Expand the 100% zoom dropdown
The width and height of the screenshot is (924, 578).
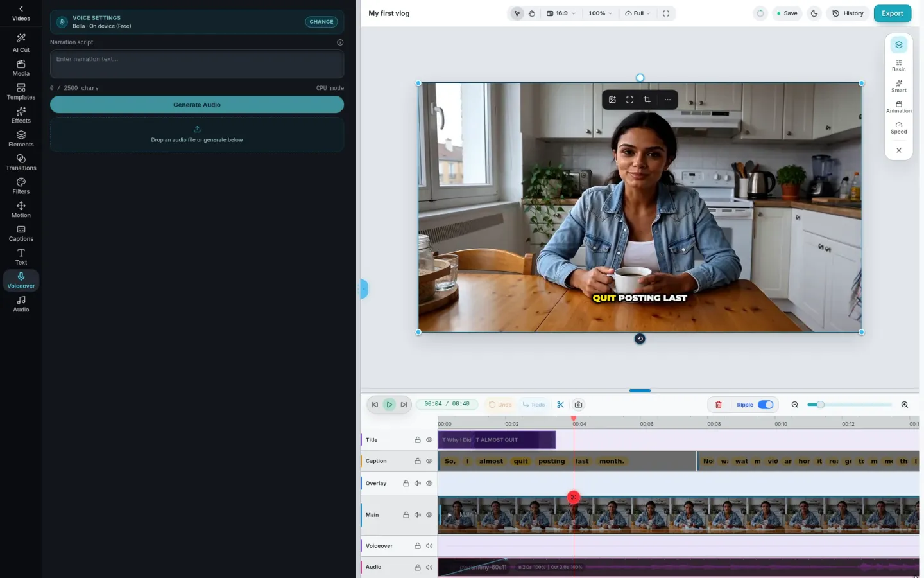click(x=600, y=13)
